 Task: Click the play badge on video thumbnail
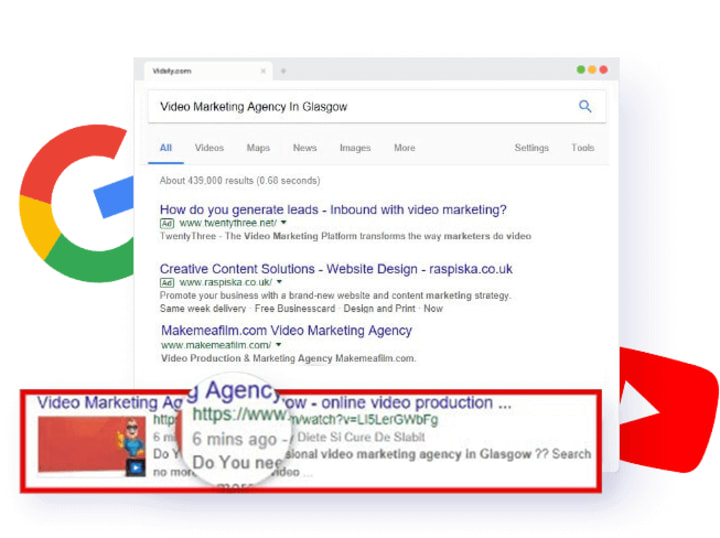(135, 467)
